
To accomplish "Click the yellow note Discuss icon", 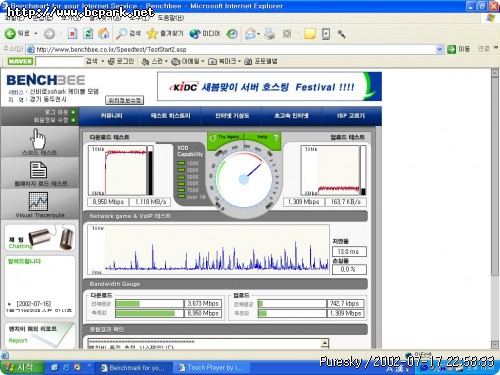I will tap(310, 34).
